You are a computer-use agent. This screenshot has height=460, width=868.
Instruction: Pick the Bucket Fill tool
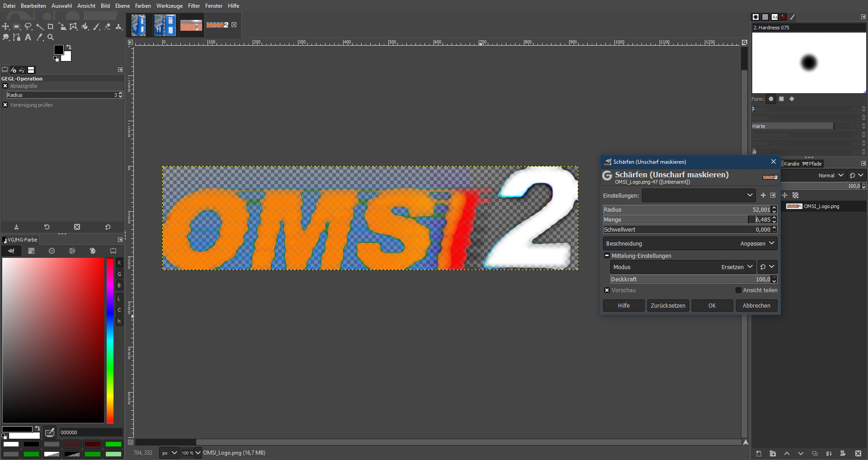pyautogui.click(x=85, y=27)
